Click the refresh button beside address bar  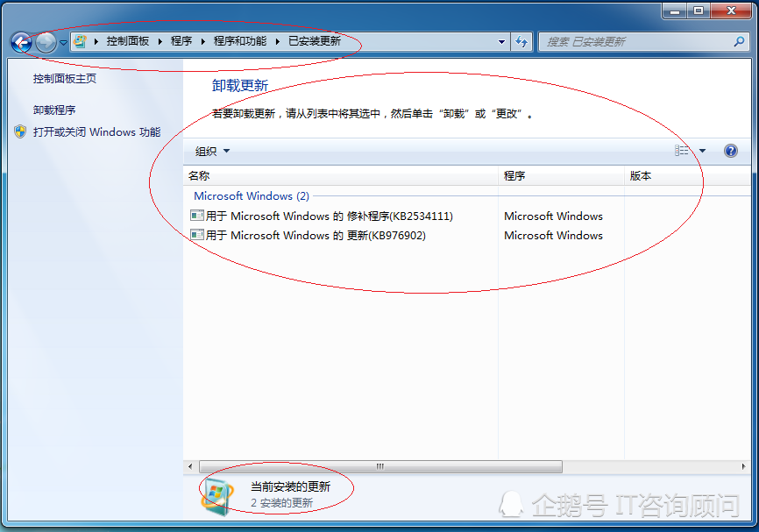pos(521,42)
